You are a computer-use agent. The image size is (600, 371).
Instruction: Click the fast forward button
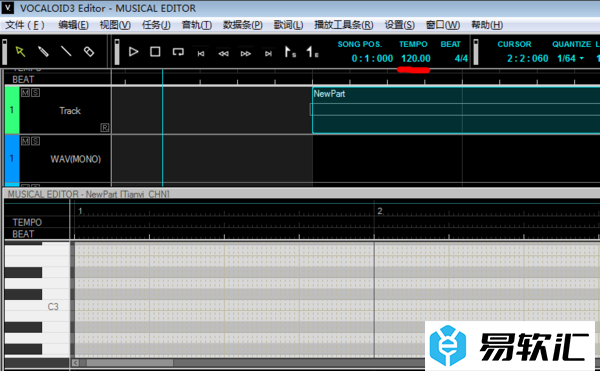point(246,54)
